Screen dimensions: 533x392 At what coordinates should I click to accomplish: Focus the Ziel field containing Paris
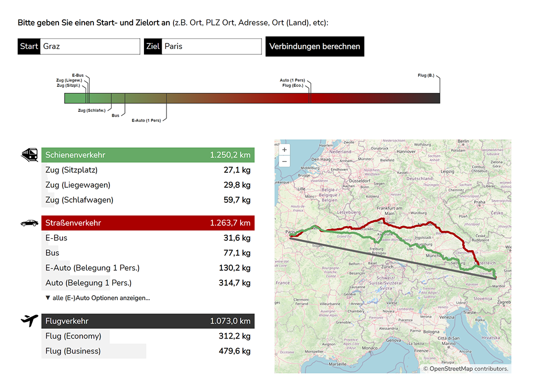pyautogui.click(x=211, y=46)
